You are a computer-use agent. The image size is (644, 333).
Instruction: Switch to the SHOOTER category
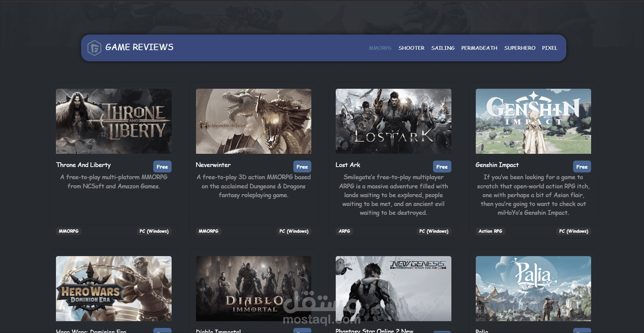click(411, 48)
